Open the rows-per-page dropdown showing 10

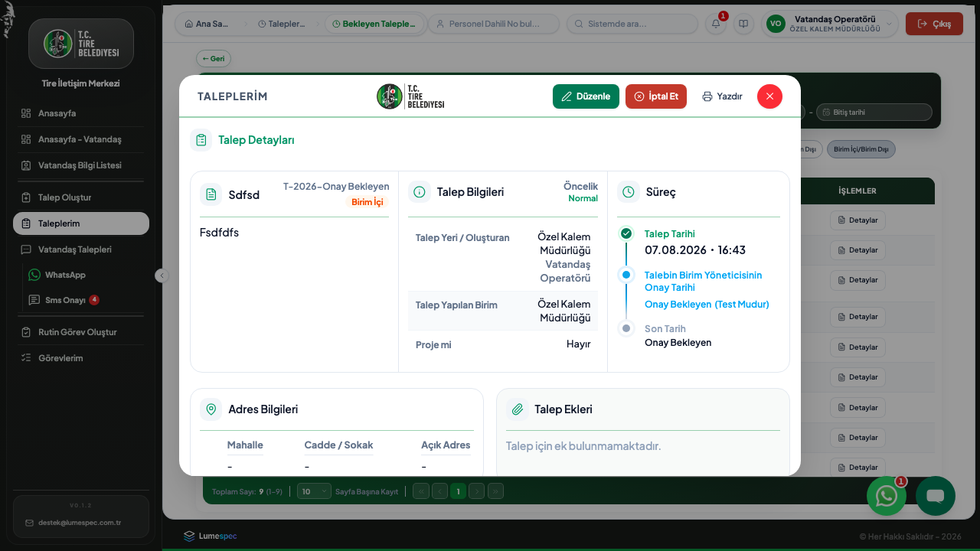click(314, 491)
